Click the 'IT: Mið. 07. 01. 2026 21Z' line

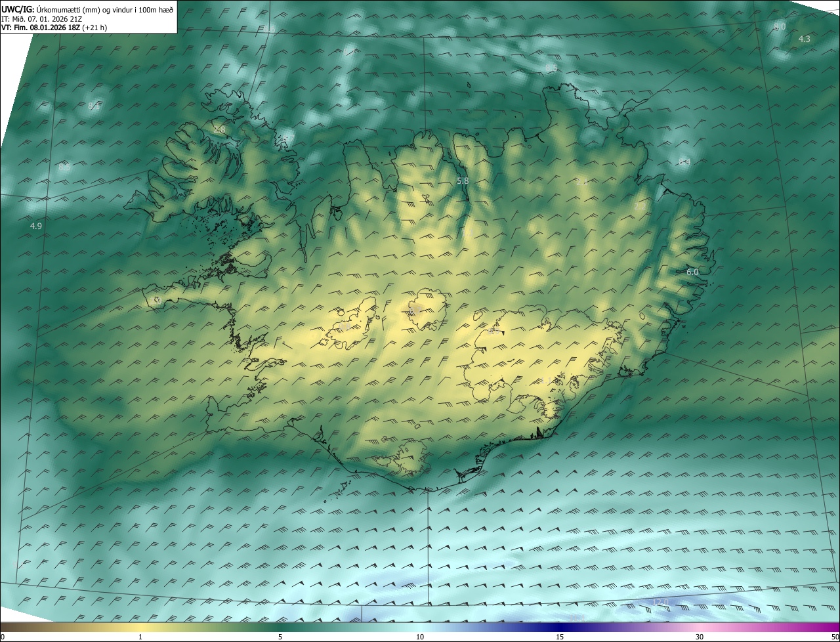(43, 18)
